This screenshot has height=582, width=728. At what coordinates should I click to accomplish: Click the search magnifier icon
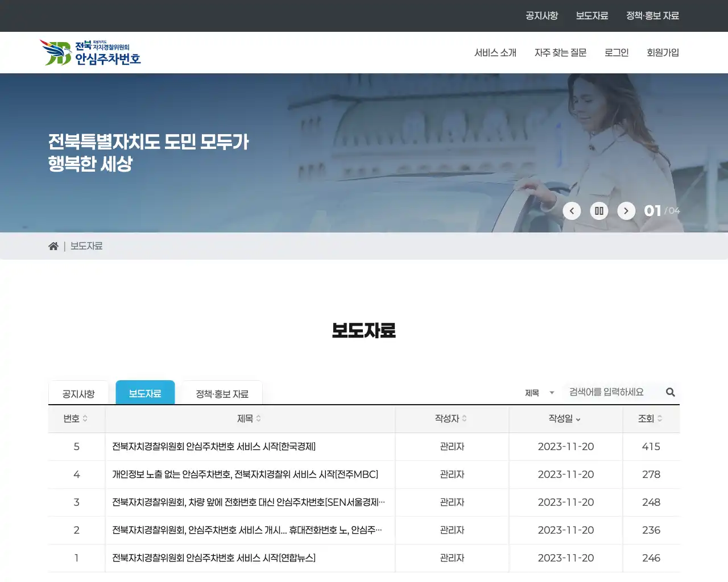coord(670,392)
